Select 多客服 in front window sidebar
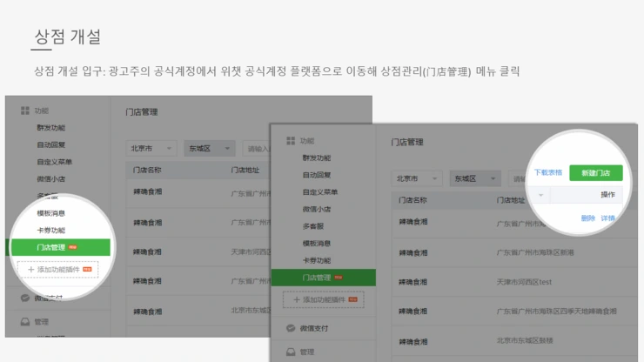 coord(313,226)
